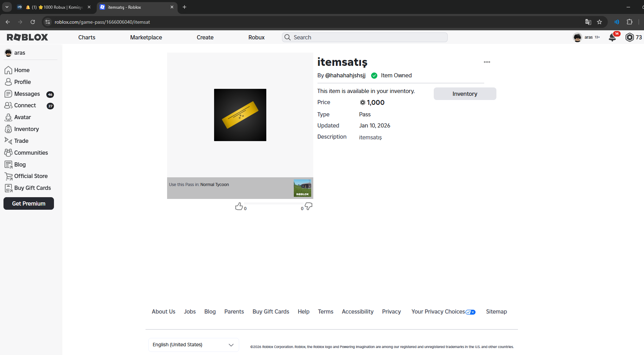Click the Roblox search field
Image resolution: width=644 pixels, height=355 pixels.
tap(365, 37)
